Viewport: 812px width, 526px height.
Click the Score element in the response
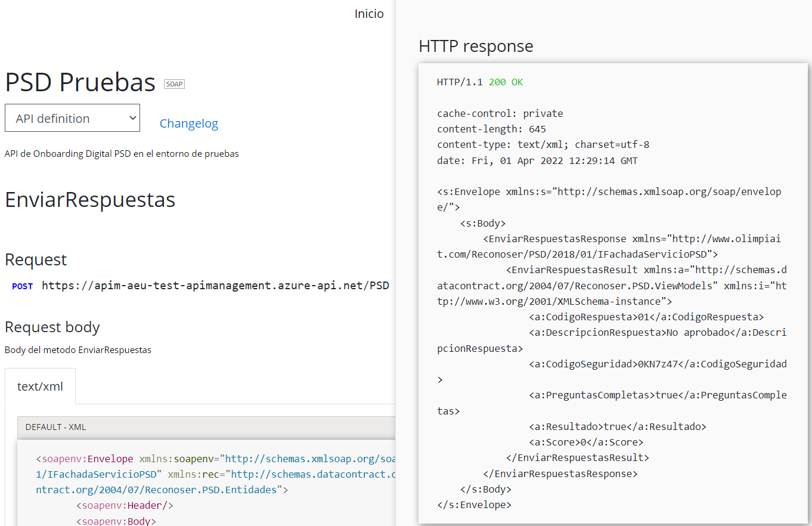click(x=585, y=443)
